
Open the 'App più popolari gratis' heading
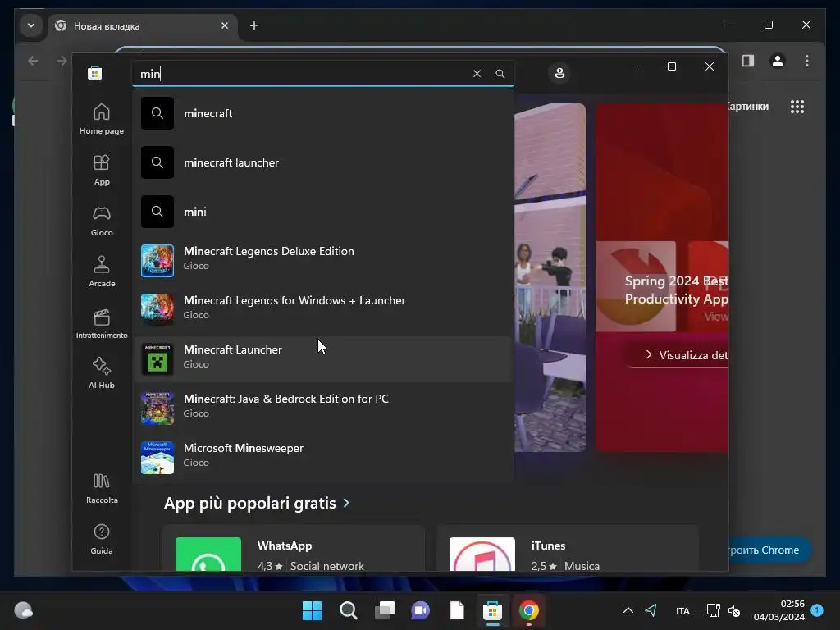click(249, 503)
